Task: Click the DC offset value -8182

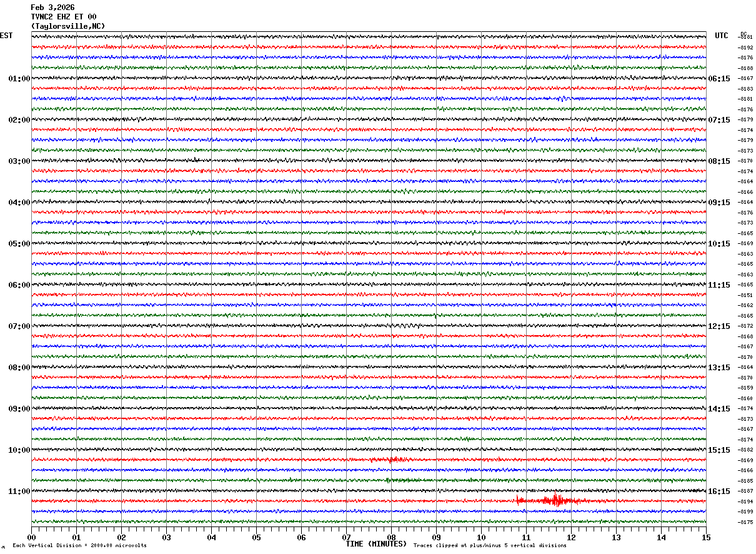Action: pyautogui.click(x=746, y=450)
